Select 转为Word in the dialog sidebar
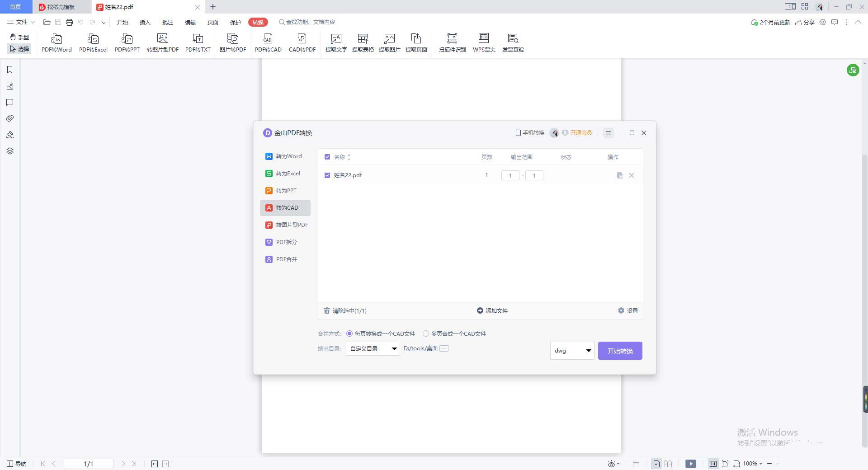868x470 pixels. (x=285, y=156)
